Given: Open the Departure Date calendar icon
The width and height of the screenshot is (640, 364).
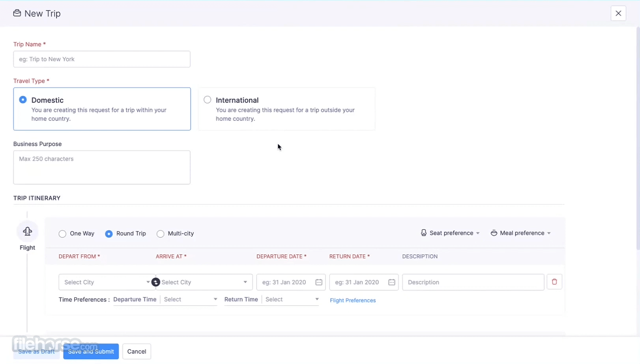Looking at the screenshot, I should coord(319,282).
